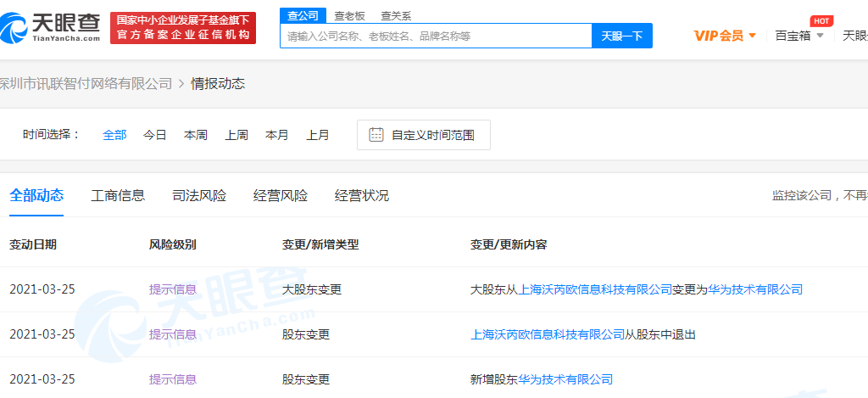Image resolution: width=868 pixels, height=398 pixels.
Task: Open 华为技术有限公司 link in 大股东变更 row
Action: point(755,289)
